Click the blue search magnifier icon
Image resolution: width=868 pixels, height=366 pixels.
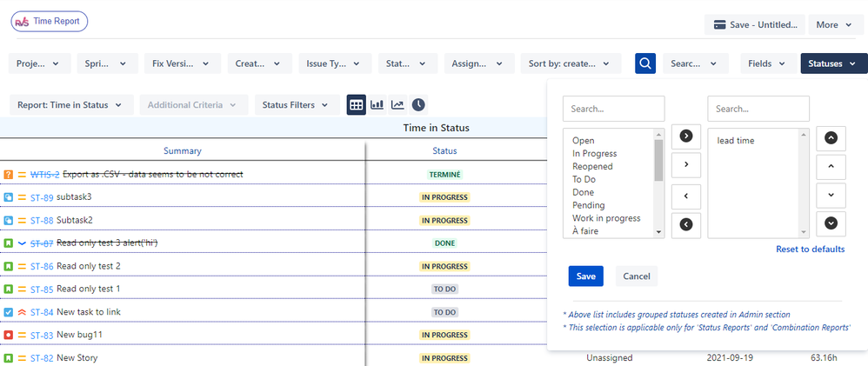point(645,63)
